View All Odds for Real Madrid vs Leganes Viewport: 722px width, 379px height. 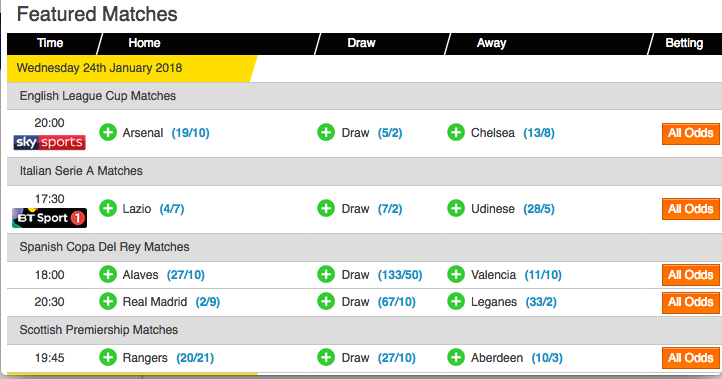pyautogui.click(x=691, y=303)
